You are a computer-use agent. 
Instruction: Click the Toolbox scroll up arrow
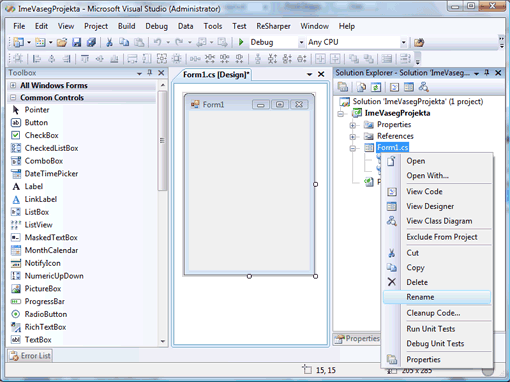163,85
